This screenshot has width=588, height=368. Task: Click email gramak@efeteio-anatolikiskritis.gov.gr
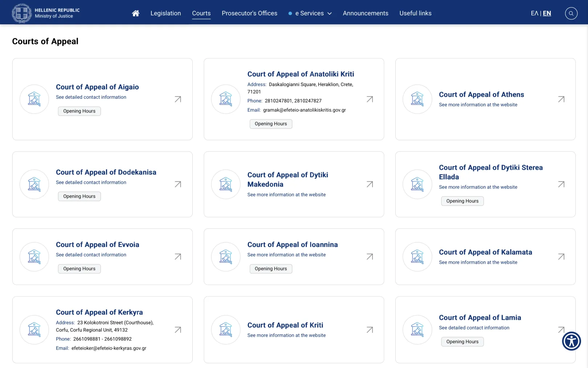304,110
